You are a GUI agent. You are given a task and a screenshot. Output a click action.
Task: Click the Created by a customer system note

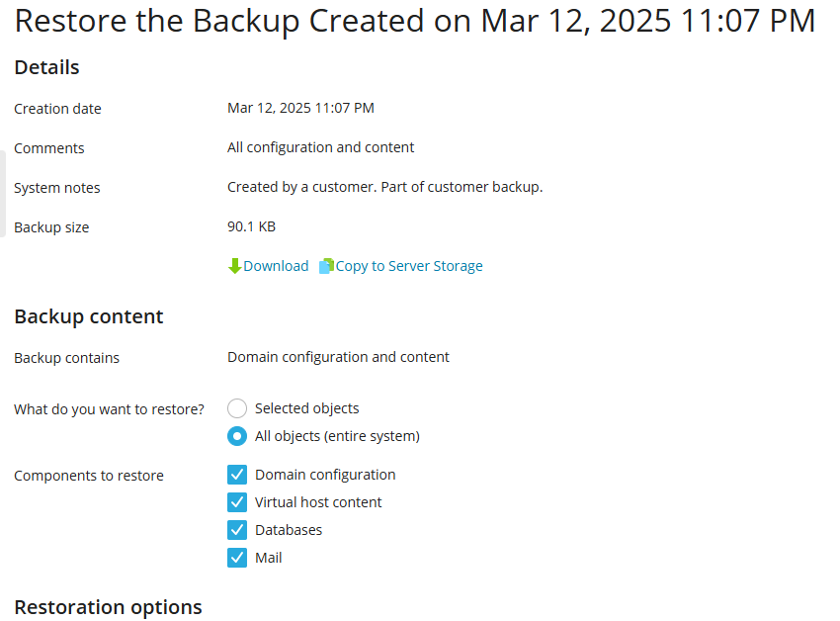tap(384, 187)
